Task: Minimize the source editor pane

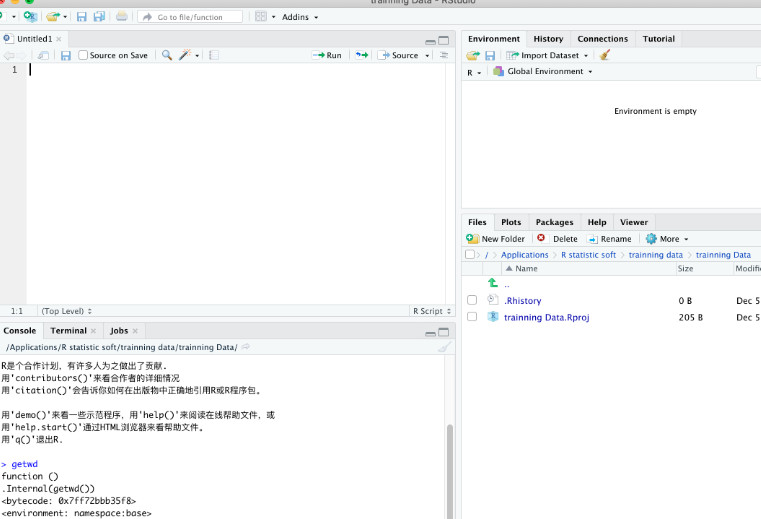Action: 430,41
